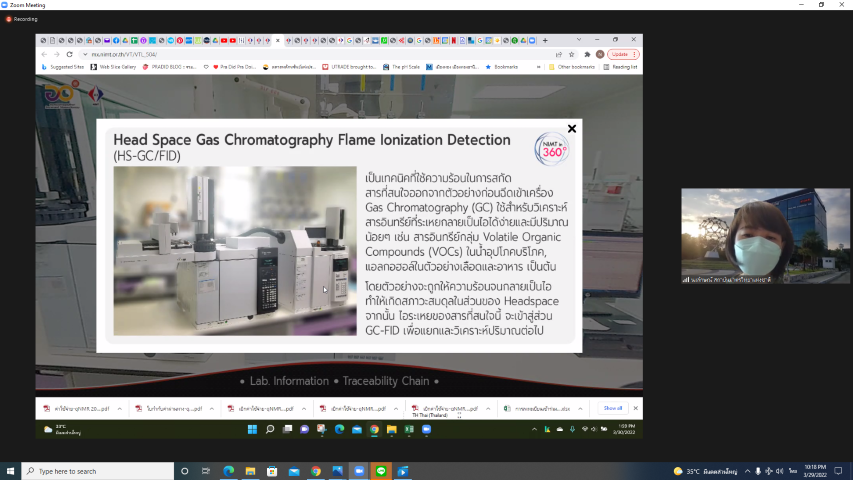Image resolution: width=853 pixels, height=480 pixels.
Task: Close the HS-GC/FID info popup
Action: coord(572,129)
